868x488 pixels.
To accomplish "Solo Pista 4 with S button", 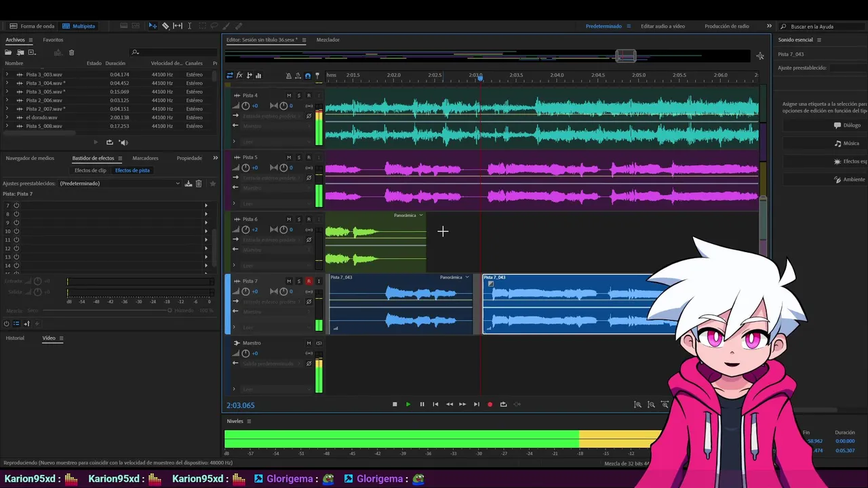I will click(x=298, y=96).
